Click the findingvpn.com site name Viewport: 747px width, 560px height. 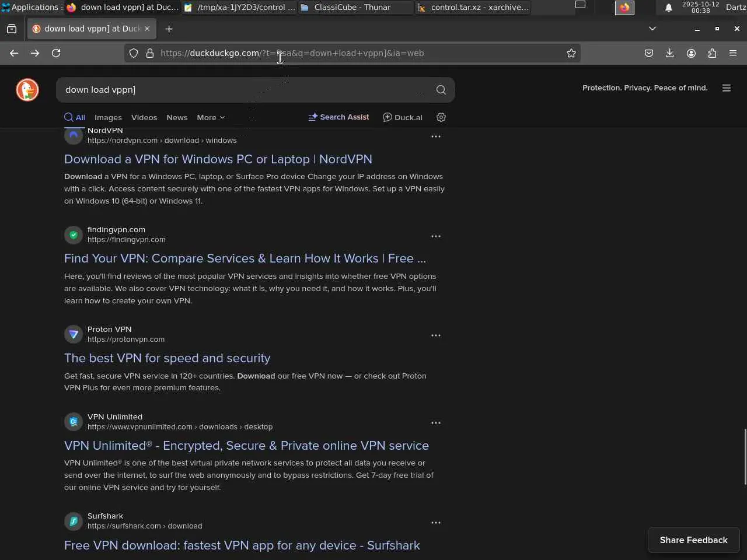(116, 230)
